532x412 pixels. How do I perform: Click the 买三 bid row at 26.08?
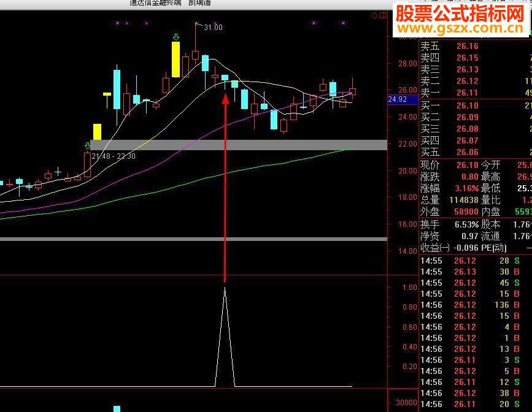point(476,129)
